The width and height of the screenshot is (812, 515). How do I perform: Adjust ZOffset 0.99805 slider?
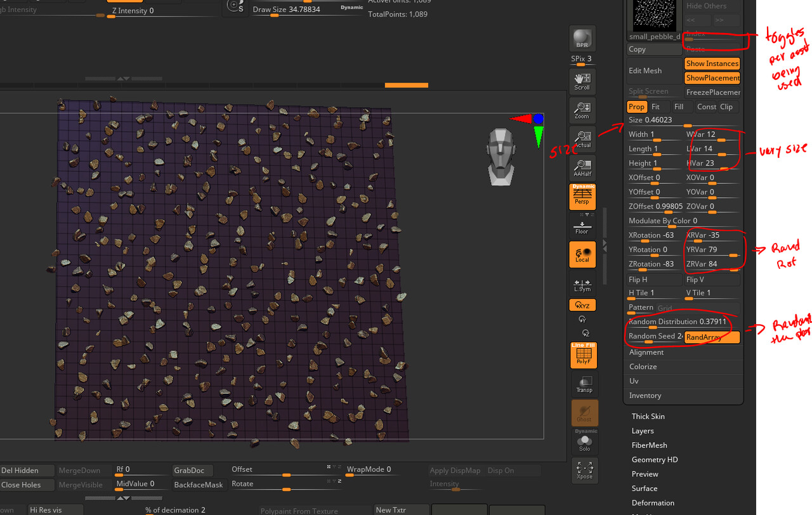tap(655, 207)
